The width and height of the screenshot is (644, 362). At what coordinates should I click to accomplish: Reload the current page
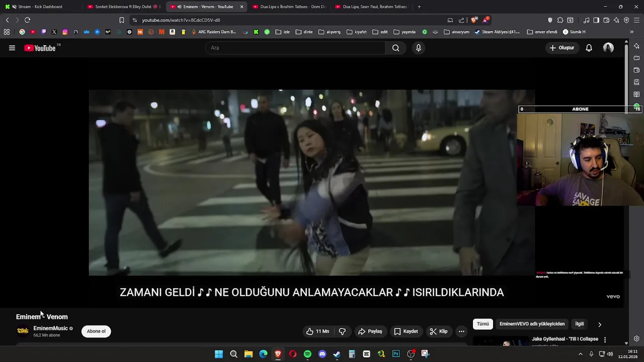(x=27, y=20)
